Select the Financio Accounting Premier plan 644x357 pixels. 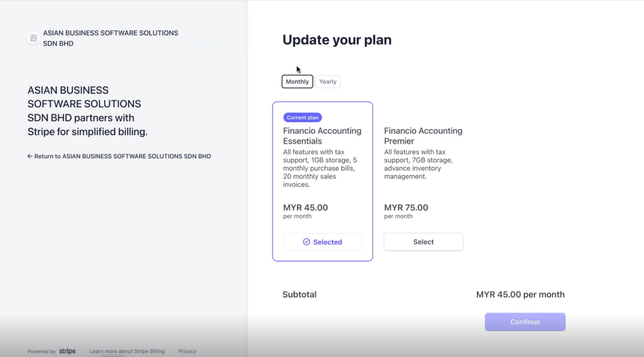[x=423, y=242]
